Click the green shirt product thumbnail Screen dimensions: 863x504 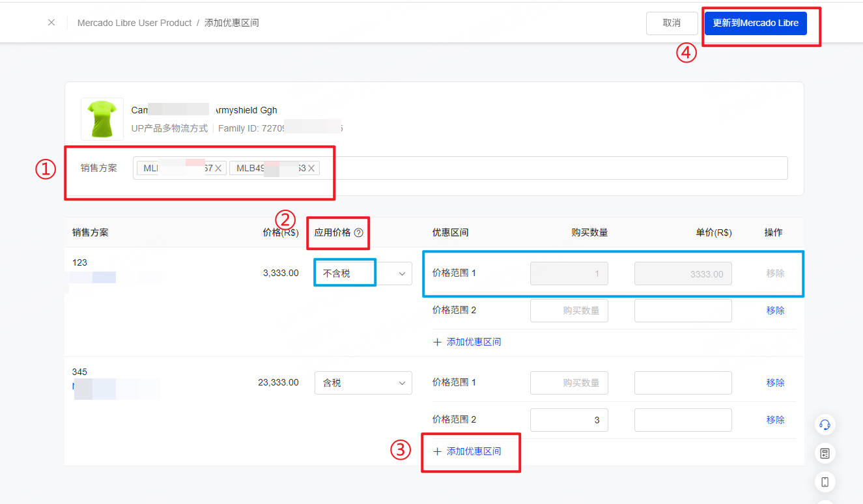tap(102, 119)
